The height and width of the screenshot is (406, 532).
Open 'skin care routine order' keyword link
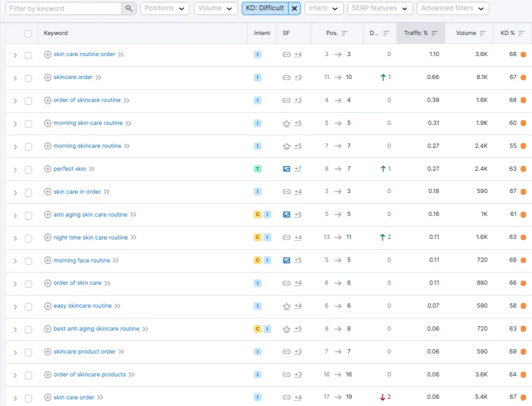[84, 54]
